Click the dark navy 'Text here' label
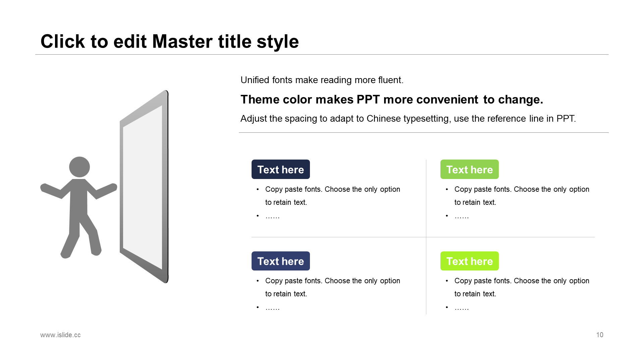644x362 pixels. click(281, 169)
